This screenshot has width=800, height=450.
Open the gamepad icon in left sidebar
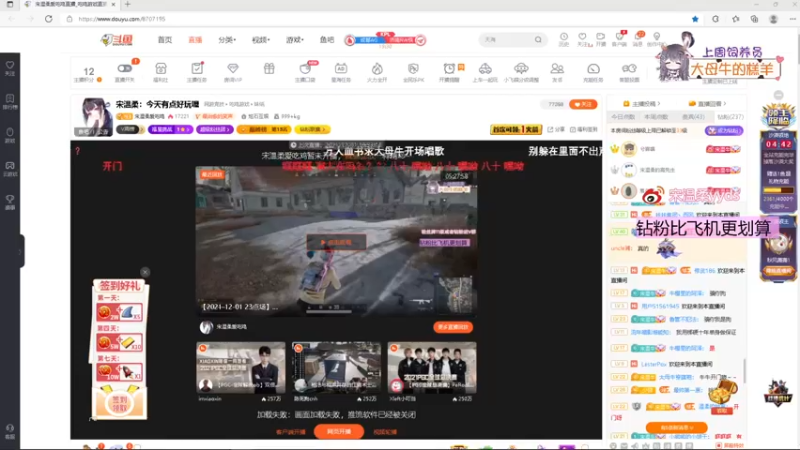(x=10, y=169)
